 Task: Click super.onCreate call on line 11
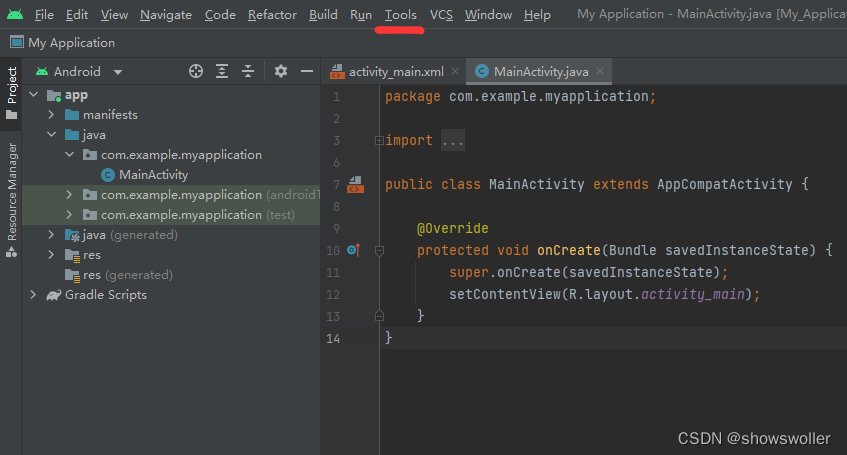click(588, 272)
